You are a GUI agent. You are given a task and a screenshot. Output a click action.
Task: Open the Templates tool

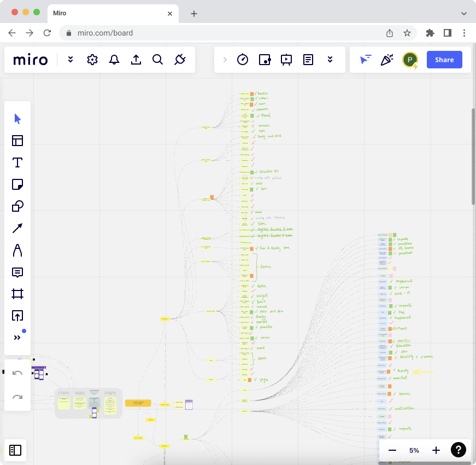tap(17, 141)
